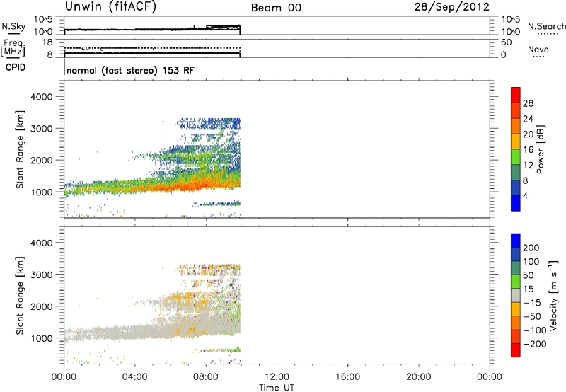Click velocity colorbar value '-200'
Screen dimensions: 566x392
point(535,344)
